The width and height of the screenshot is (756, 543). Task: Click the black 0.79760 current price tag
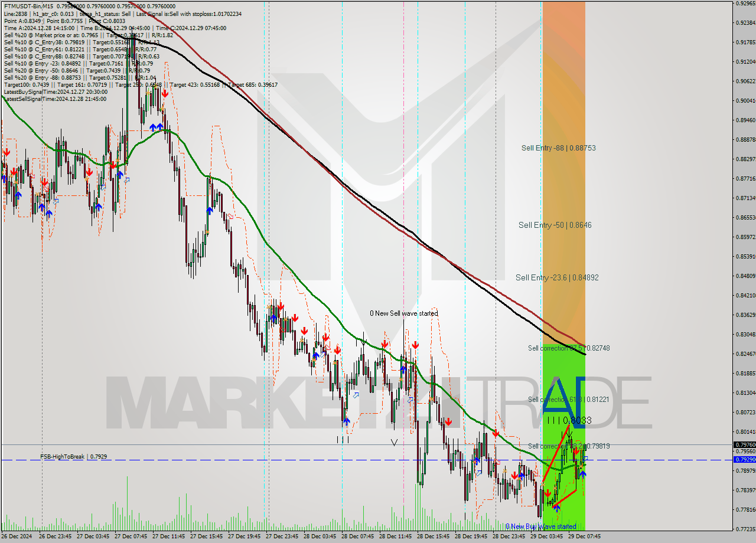744,445
